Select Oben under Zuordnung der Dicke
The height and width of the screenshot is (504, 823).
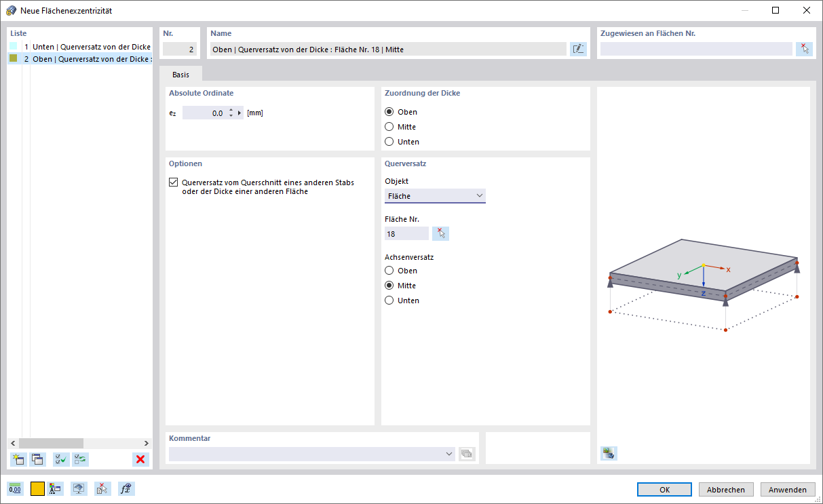tap(389, 112)
